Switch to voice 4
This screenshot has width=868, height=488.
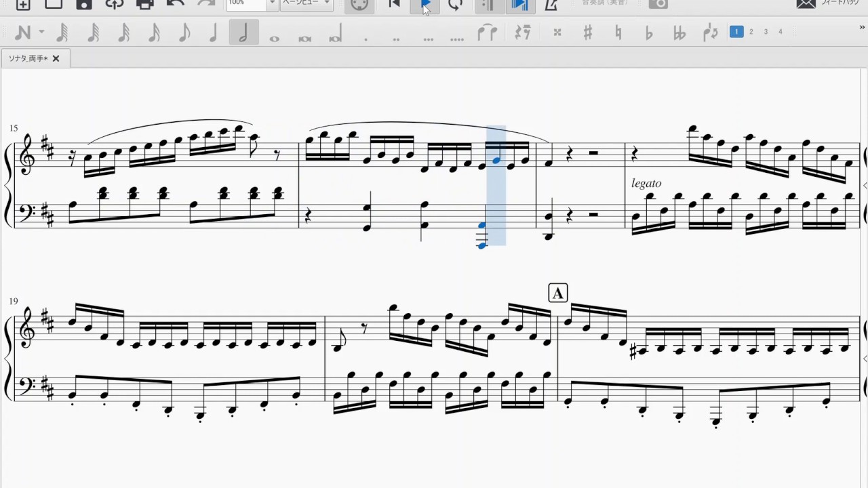[781, 32]
